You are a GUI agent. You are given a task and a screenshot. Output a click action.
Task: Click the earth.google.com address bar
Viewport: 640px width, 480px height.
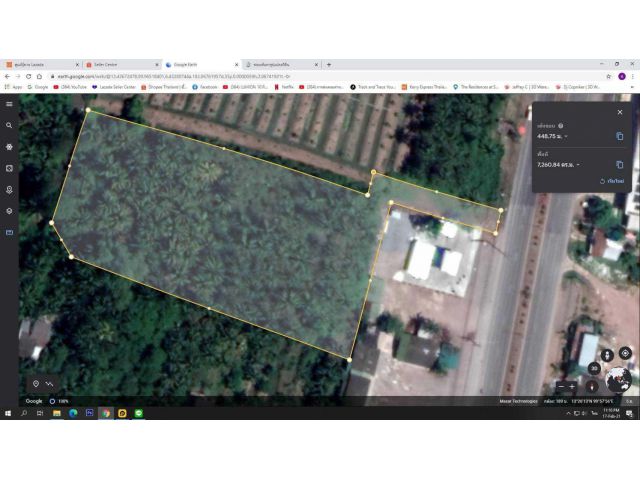point(327,76)
